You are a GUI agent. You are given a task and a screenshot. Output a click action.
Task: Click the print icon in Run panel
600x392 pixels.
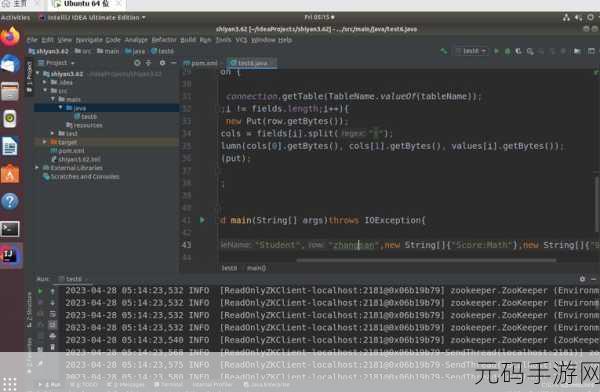[52, 336]
